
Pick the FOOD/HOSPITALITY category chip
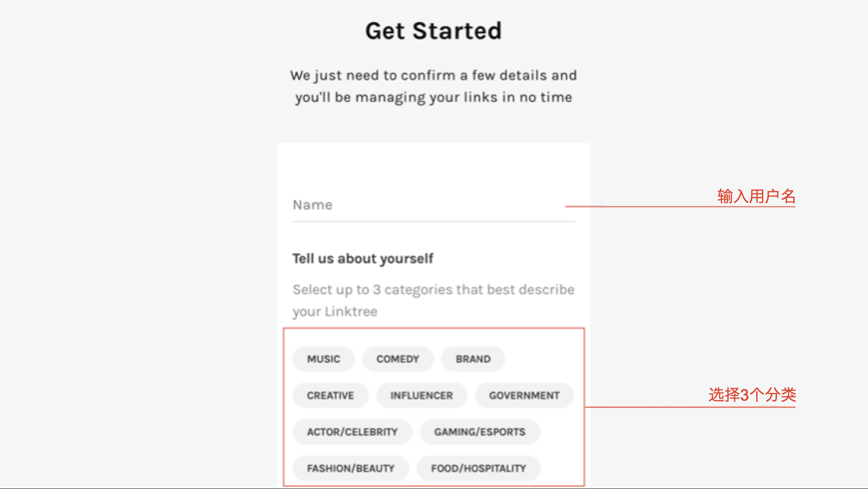click(x=478, y=468)
